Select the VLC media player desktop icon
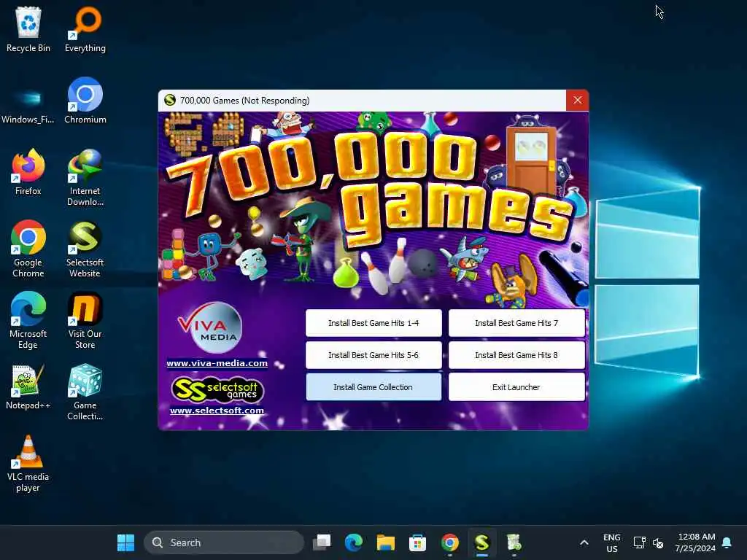Image resolution: width=747 pixels, height=560 pixels. 28,463
